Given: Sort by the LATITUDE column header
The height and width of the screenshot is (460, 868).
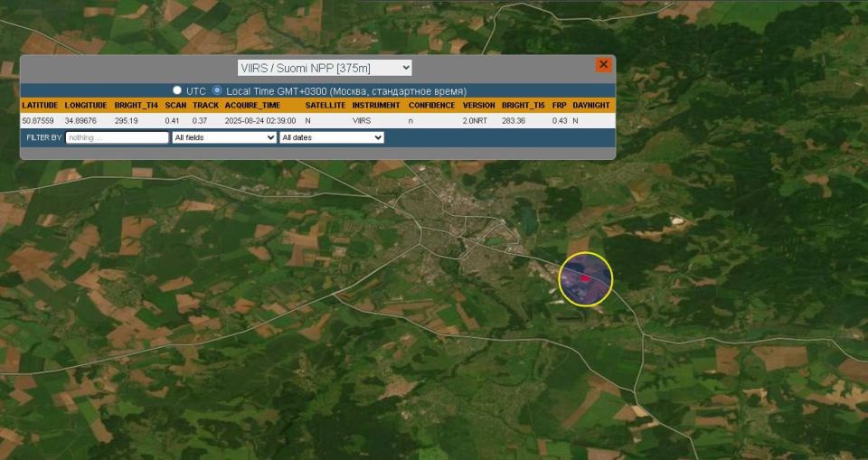Looking at the screenshot, I should click(x=40, y=106).
